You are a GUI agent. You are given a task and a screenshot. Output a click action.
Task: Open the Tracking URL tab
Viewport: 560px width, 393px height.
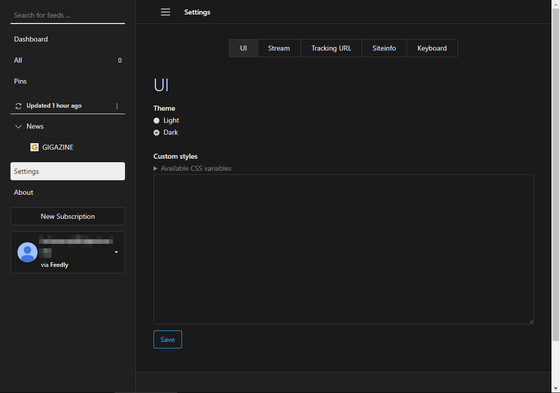tap(331, 48)
